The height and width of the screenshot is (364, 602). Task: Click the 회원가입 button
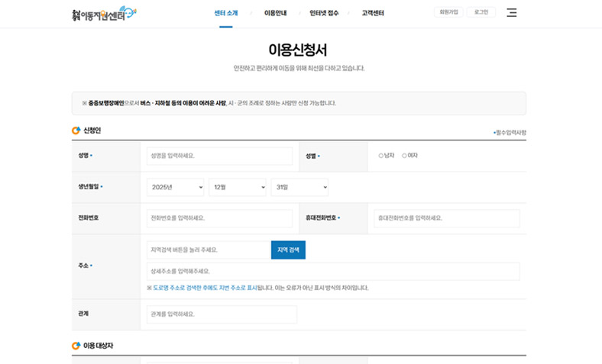click(448, 12)
